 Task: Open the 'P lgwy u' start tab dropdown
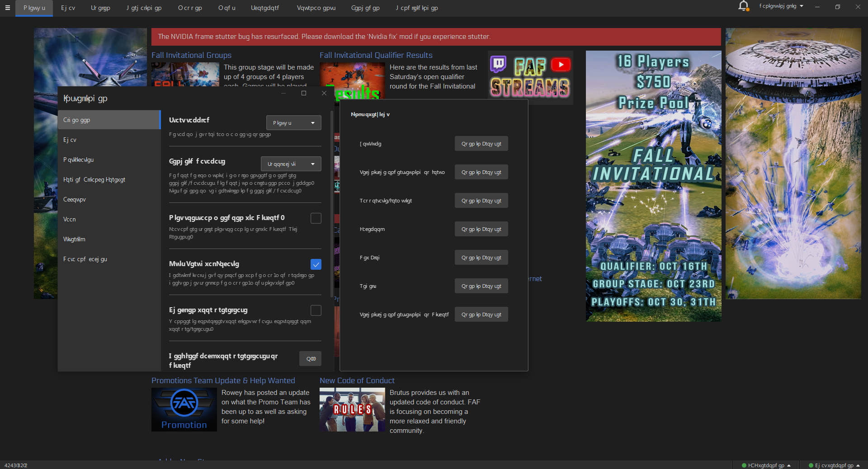[294, 123]
